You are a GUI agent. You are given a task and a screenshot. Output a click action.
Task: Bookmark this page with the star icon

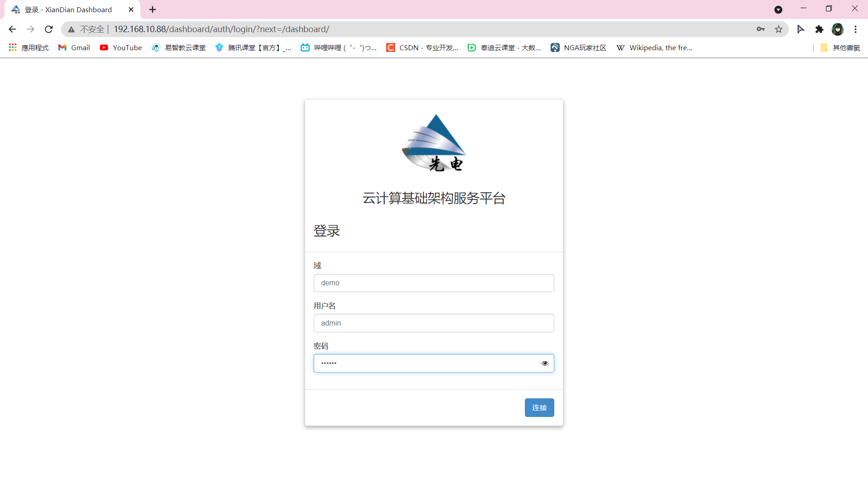778,29
